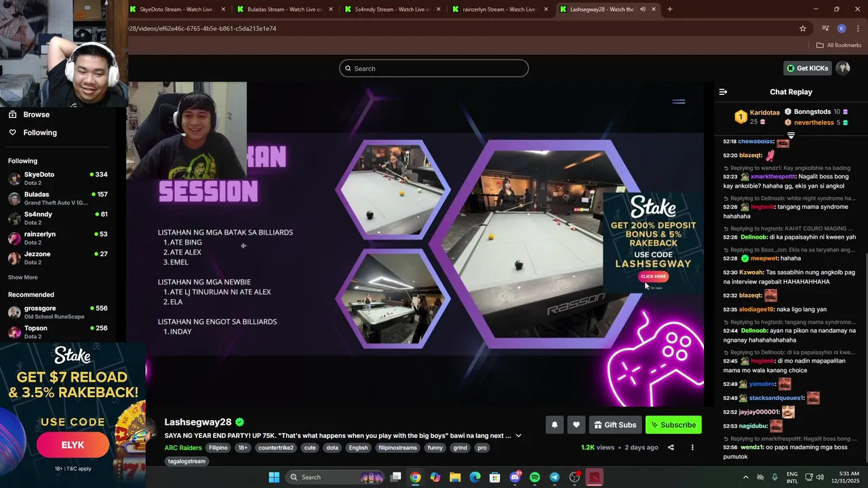Switch to the Buladas Stream tab
This screenshot has width=868, height=488.
284,9
